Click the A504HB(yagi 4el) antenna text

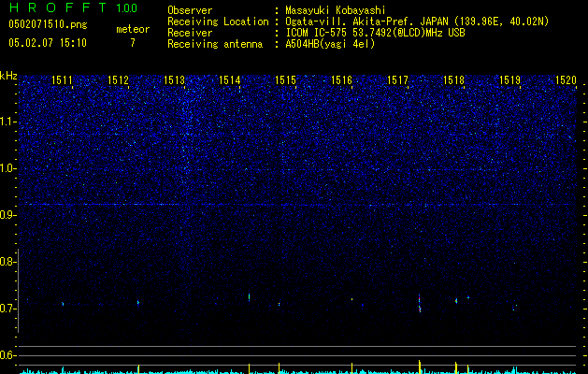[330, 44]
